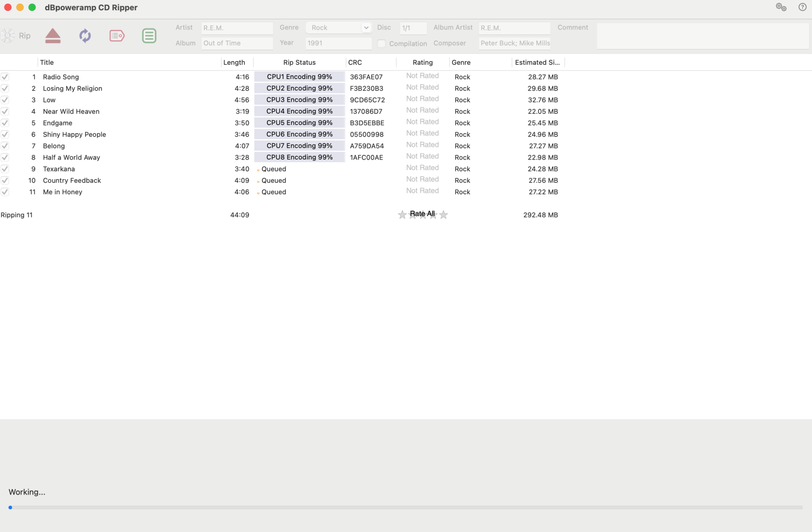This screenshot has height=532, width=812.
Task: Click the CPU5 Encoding 99% progress cell
Action: click(x=299, y=122)
